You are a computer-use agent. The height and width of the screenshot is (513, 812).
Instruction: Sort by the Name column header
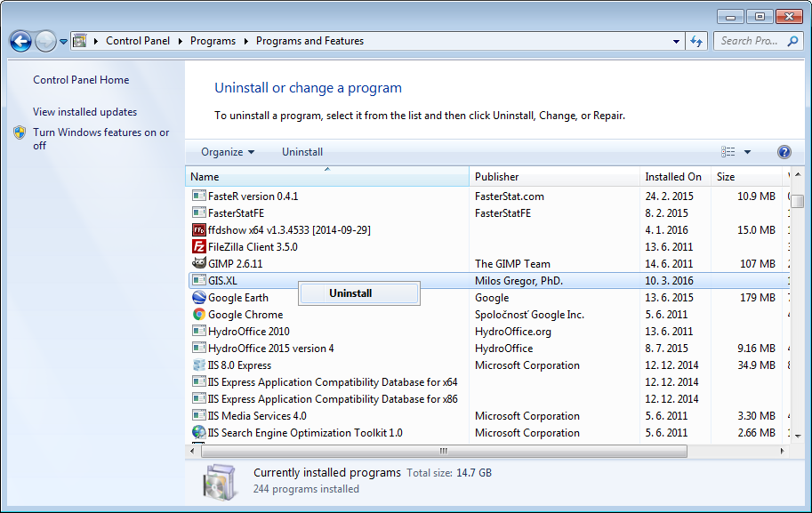(327, 177)
